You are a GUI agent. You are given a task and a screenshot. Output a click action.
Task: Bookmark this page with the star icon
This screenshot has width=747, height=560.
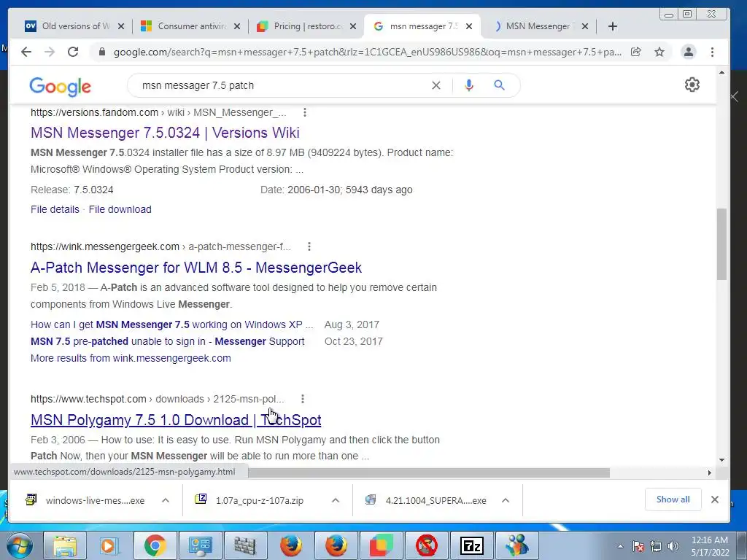(659, 52)
